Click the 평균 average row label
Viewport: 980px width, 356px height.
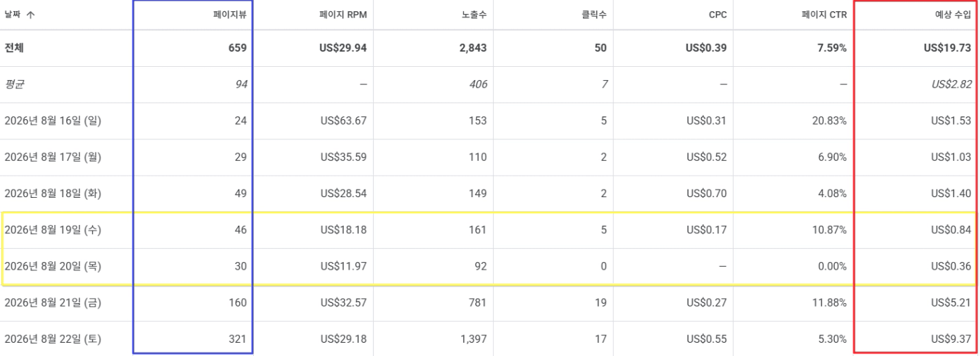click(15, 84)
